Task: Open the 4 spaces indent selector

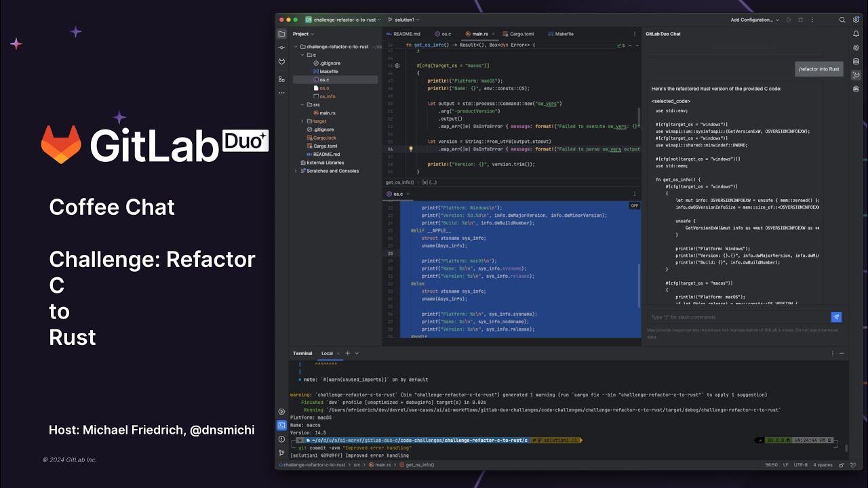Action: [823, 465]
